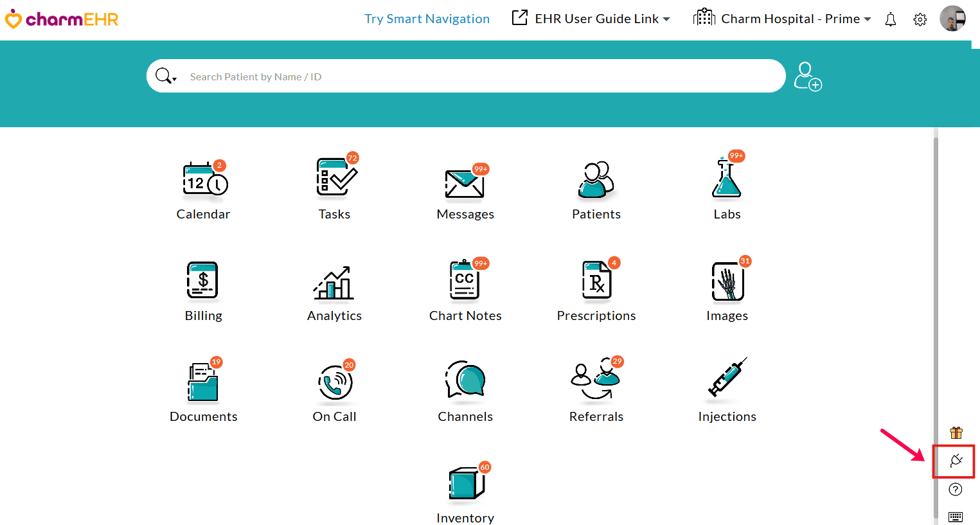Screen dimensions: 980x525
Task: Open the Labs flask icon
Action: (727, 179)
